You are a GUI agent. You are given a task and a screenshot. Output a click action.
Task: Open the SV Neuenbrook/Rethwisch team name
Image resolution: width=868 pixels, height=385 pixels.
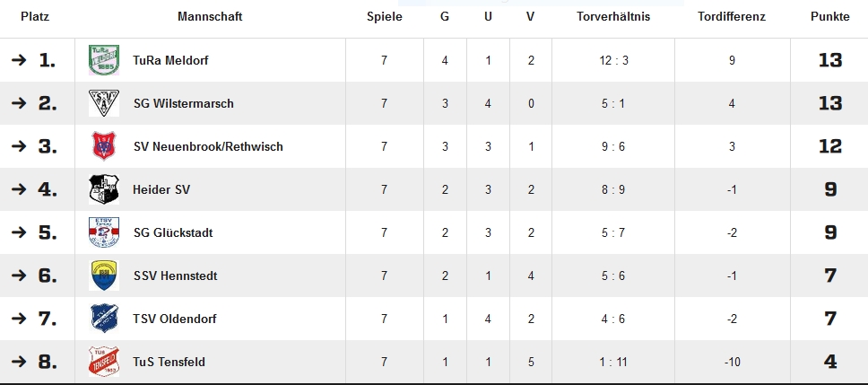coord(208,147)
